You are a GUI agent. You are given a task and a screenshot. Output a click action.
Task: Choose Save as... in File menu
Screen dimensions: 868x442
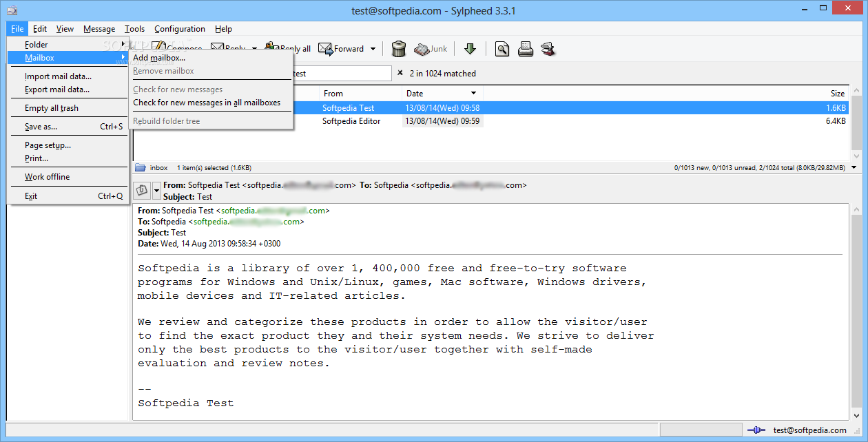(68, 127)
